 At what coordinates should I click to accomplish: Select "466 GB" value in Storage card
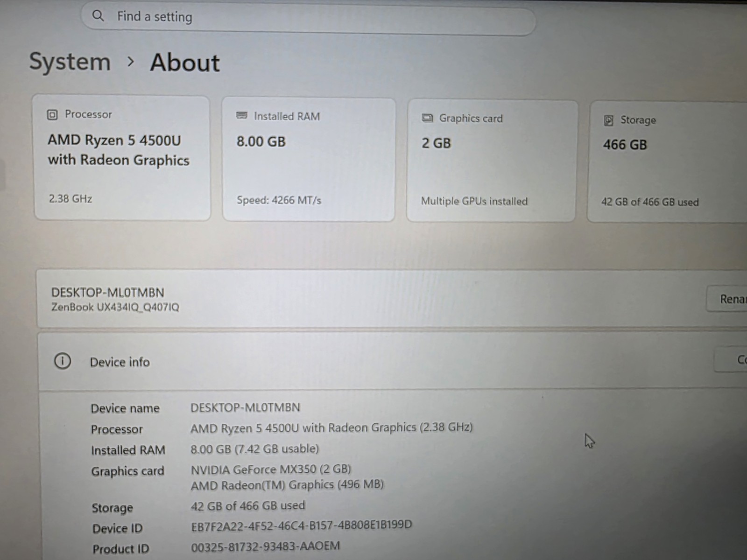(x=625, y=145)
